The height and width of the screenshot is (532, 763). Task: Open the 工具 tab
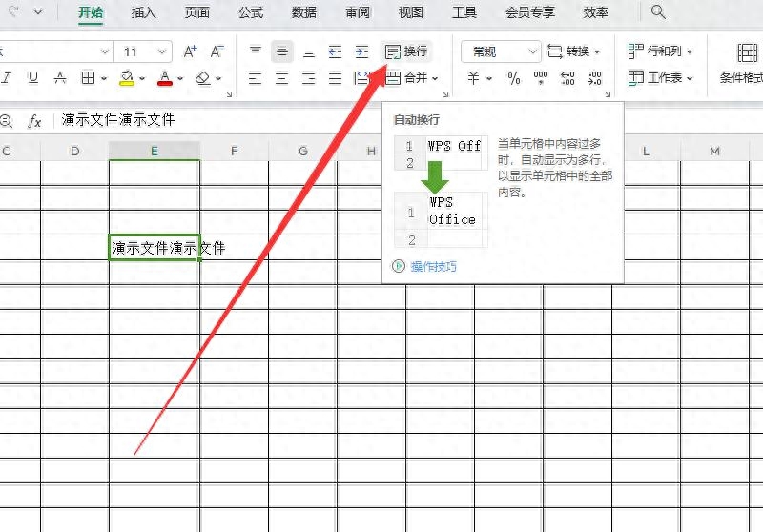pos(464,12)
